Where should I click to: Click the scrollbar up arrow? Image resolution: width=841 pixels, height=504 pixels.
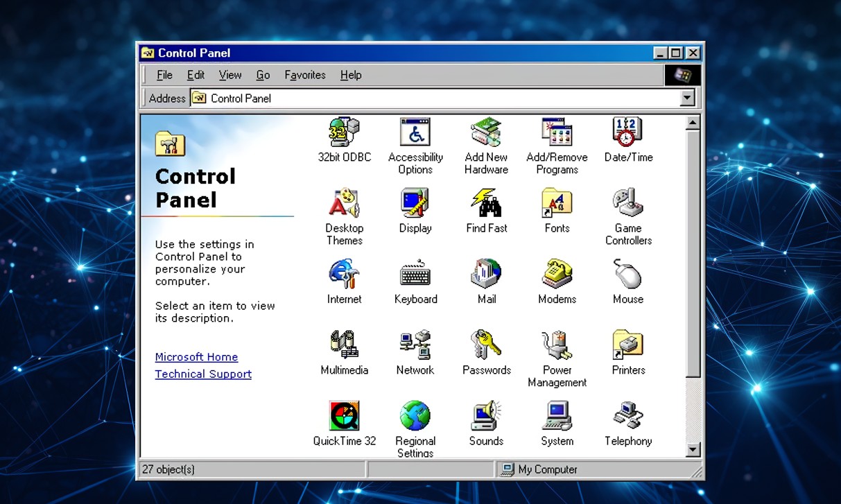point(693,123)
